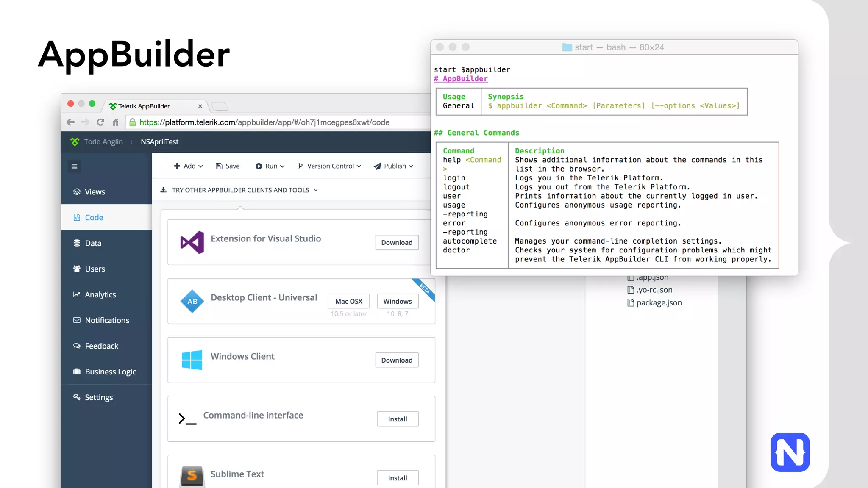The image size is (868, 488).
Task: Click terminal title 'start — bash — 80×24'
Action: coord(619,47)
